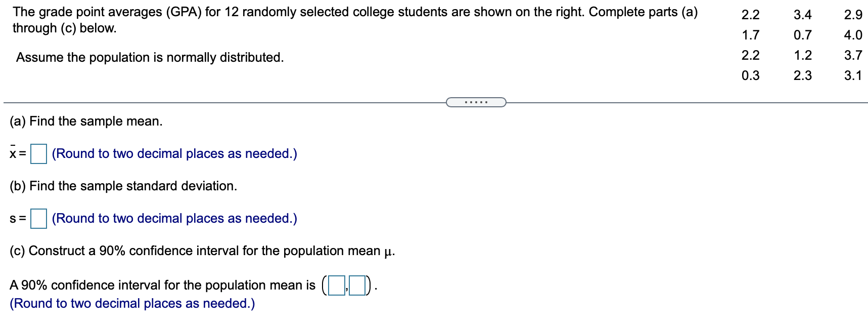
Task: Click the GPA value 0.3
Action: (x=750, y=76)
